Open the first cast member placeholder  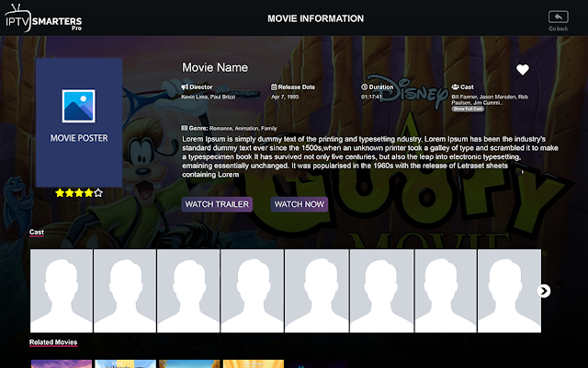(62, 291)
